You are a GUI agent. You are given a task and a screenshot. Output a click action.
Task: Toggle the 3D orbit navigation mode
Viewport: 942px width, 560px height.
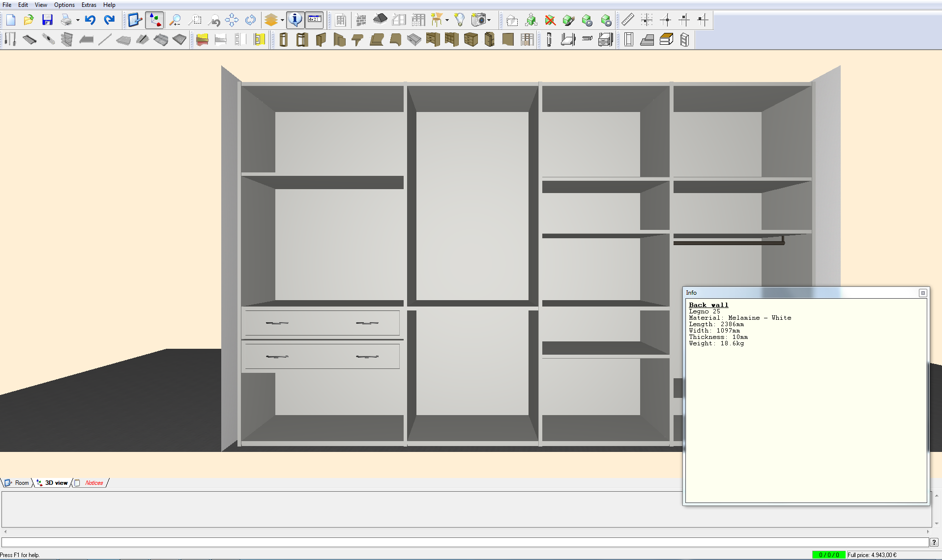click(154, 20)
